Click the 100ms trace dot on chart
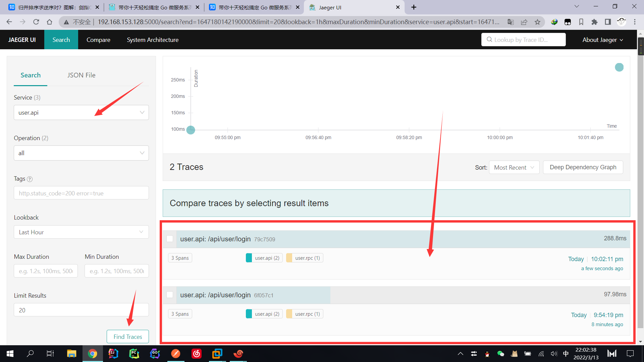Screen dimensions: 644x362 pos(191,130)
